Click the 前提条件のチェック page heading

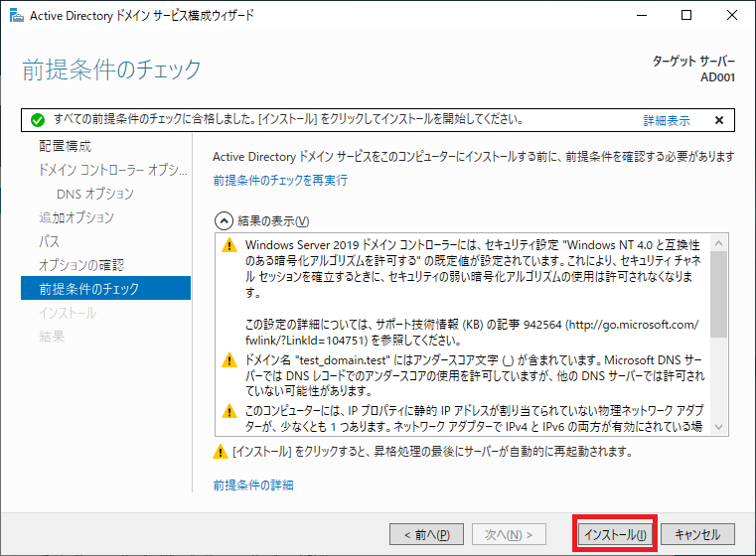tap(111, 69)
